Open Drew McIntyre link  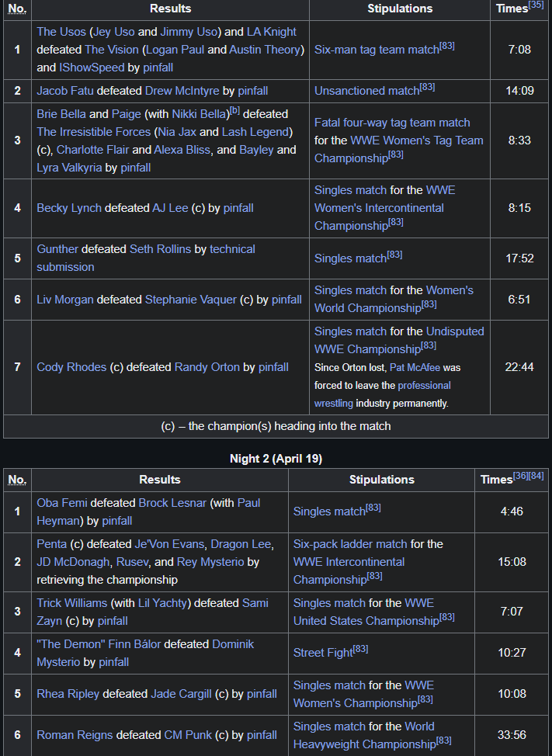[182, 91]
